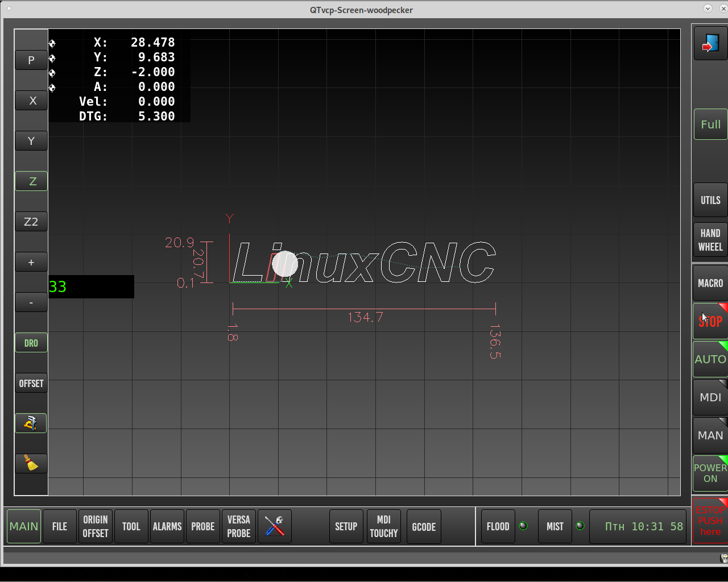Click the X position value 28.478
Screen dimensions: 728x582
coord(152,43)
